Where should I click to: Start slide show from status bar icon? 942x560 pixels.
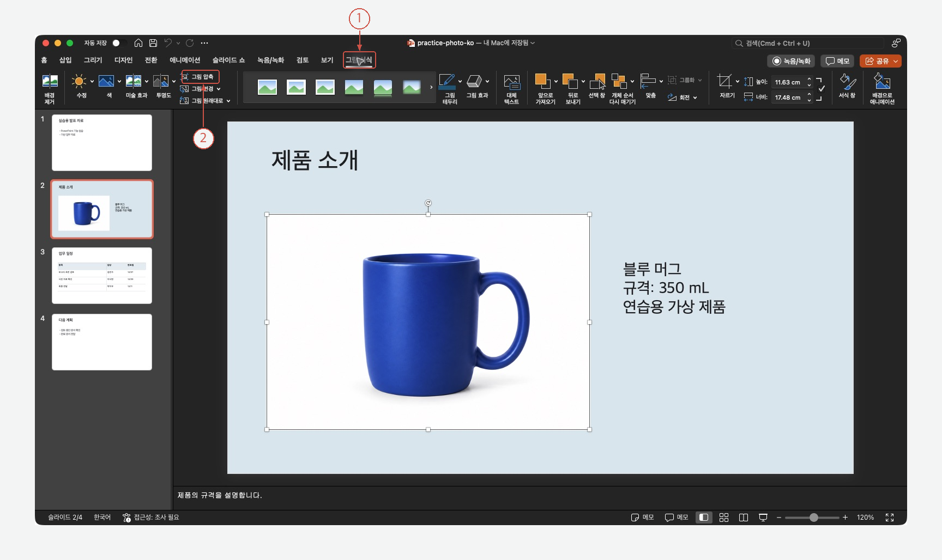coord(763,518)
